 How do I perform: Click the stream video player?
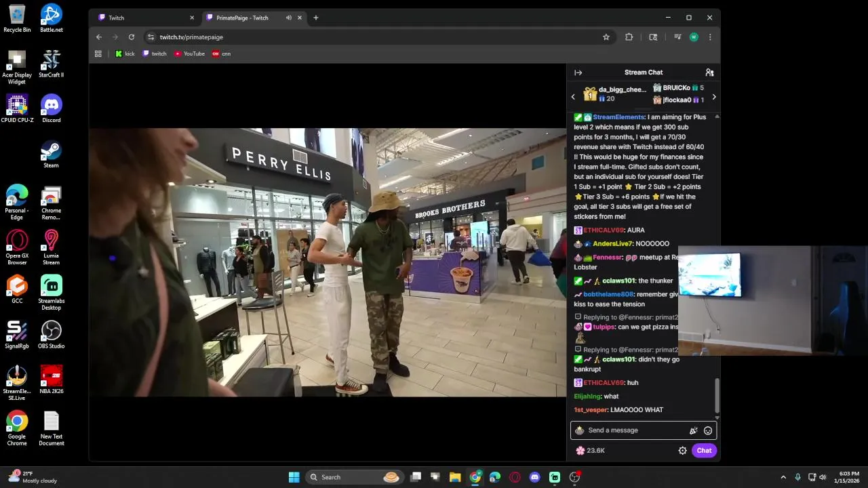[328, 262]
